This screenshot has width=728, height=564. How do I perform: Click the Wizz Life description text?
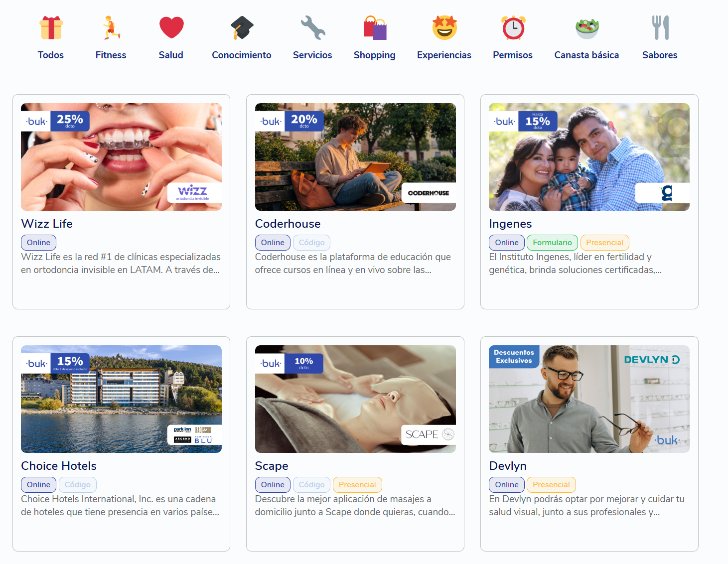tap(121, 264)
